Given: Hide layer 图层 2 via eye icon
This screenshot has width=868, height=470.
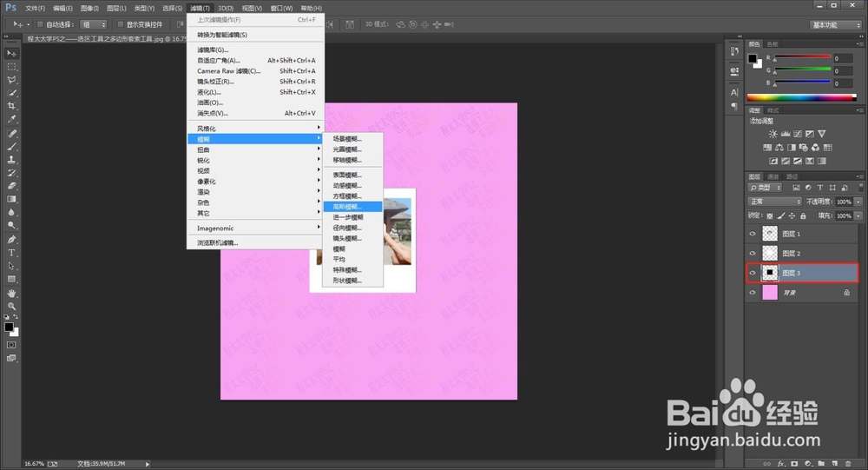Looking at the screenshot, I should click(x=753, y=254).
